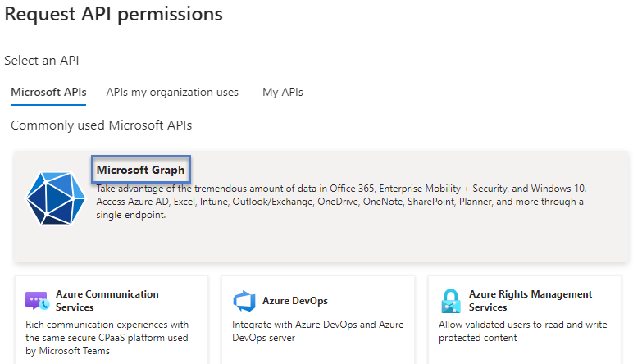This screenshot has height=364, width=633.
Task: Click the Commonly used Microsoft APIs heading
Action: [101, 125]
